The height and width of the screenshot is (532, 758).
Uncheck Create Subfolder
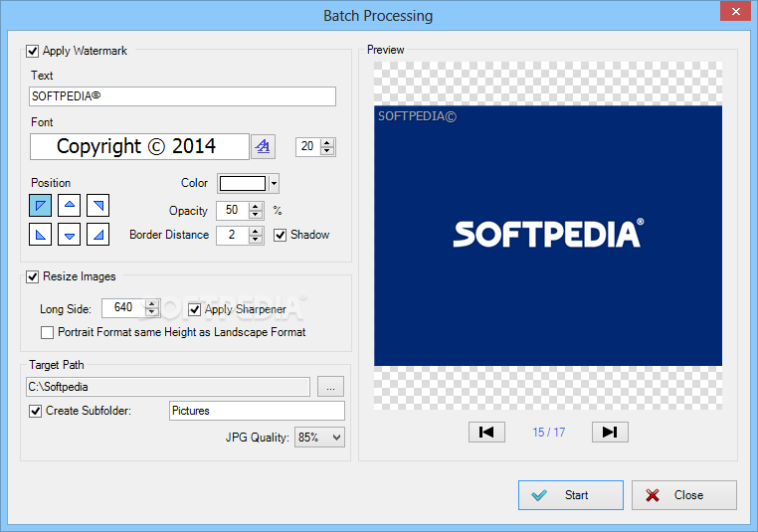tap(35, 411)
